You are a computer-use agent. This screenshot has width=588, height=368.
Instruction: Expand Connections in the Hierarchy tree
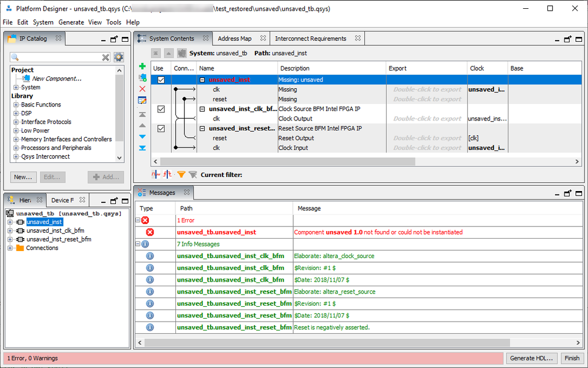(x=10, y=248)
